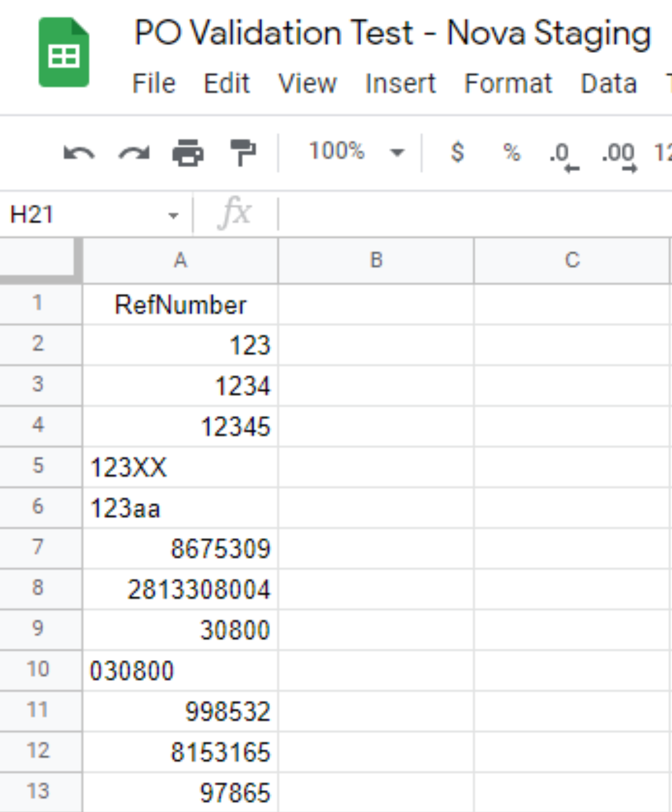Select row 5 header
The image size is (672, 812).
tap(38, 466)
